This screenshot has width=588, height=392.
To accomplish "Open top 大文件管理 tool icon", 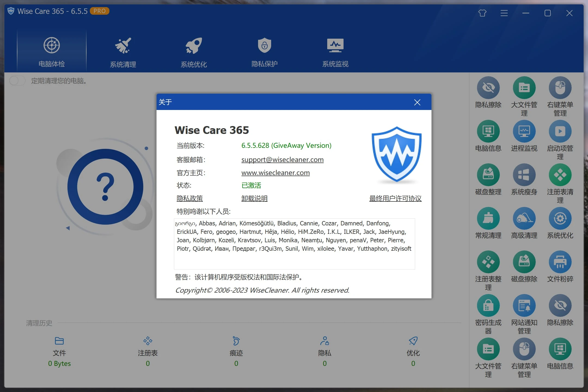I will point(524,88).
